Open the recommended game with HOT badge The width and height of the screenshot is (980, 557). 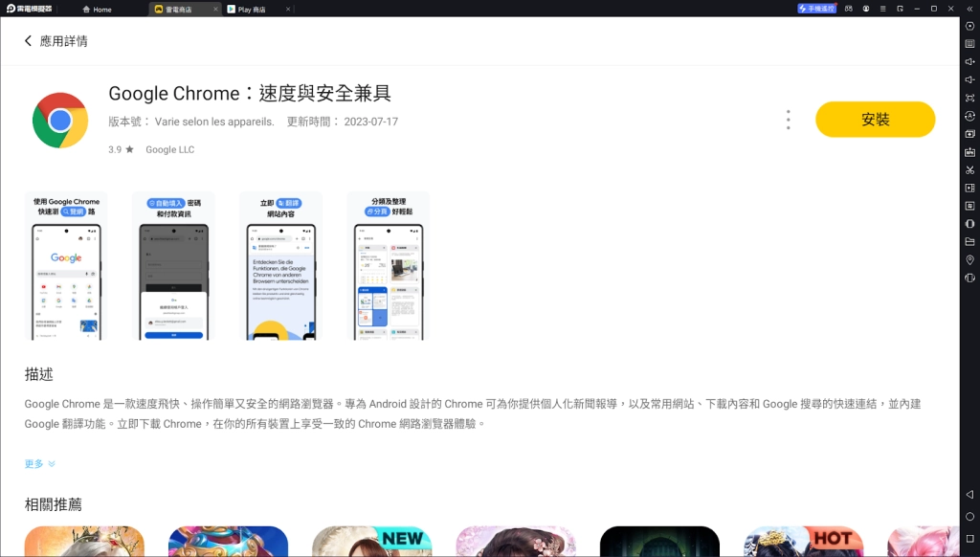(x=803, y=542)
